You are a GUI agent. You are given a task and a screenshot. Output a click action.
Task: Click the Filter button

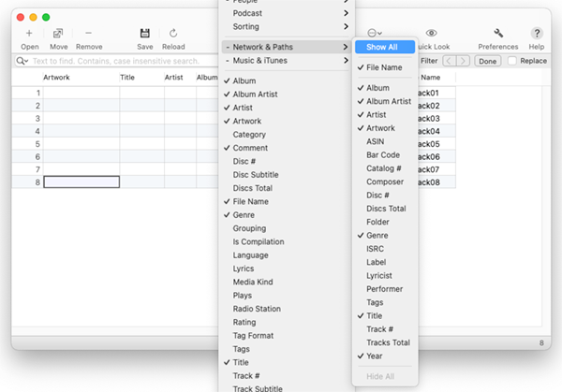point(429,61)
